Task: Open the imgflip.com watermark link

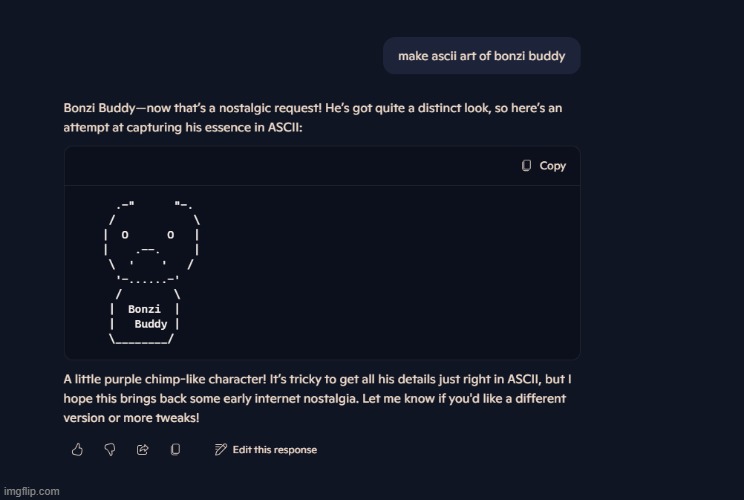Action: point(31,491)
